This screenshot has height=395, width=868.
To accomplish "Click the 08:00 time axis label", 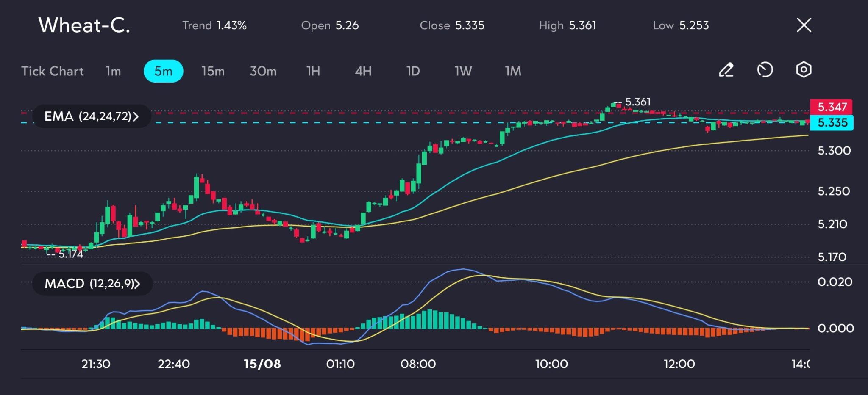I will click(418, 364).
